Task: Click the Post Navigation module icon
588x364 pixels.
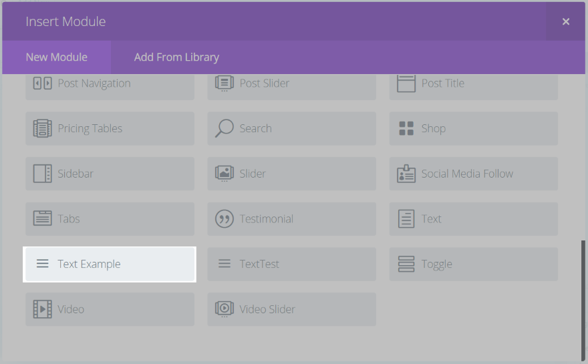Action: pyautogui.click(x=42, y=83)
